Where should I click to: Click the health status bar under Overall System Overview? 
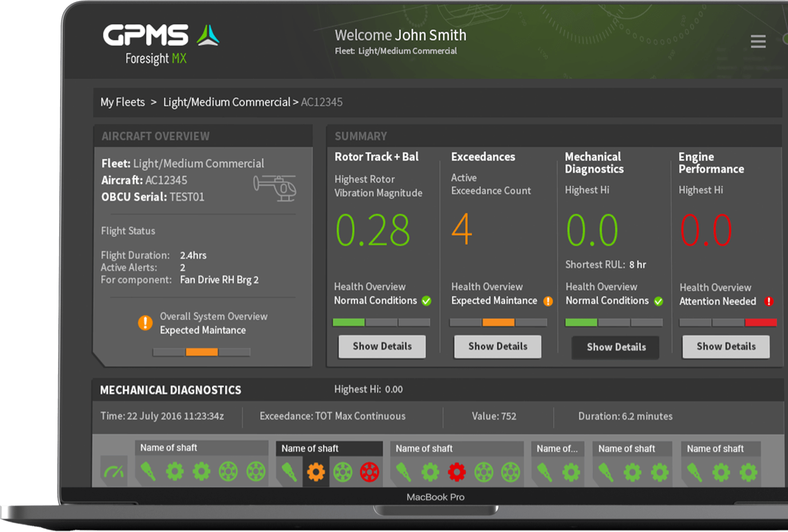pyautogui.click(x=201, y=352)
